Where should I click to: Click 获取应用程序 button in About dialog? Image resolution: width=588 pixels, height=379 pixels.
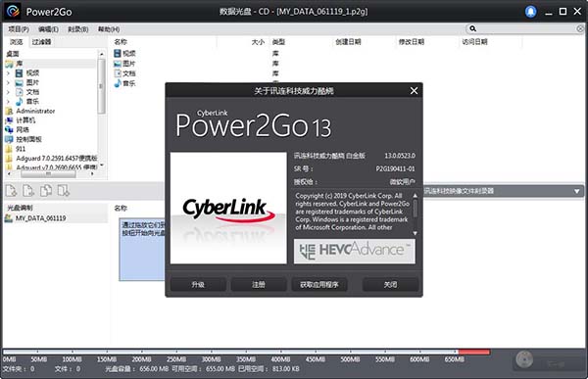click(x=319, y=285)
